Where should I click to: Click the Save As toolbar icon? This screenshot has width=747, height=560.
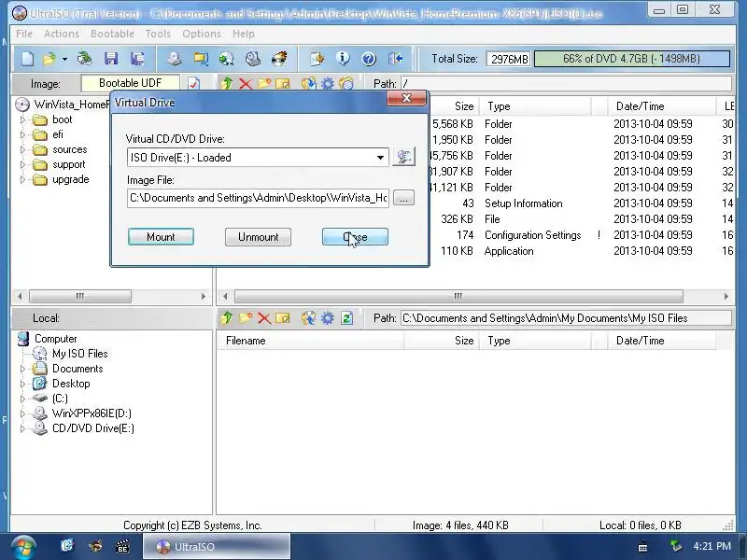(137, 59)
